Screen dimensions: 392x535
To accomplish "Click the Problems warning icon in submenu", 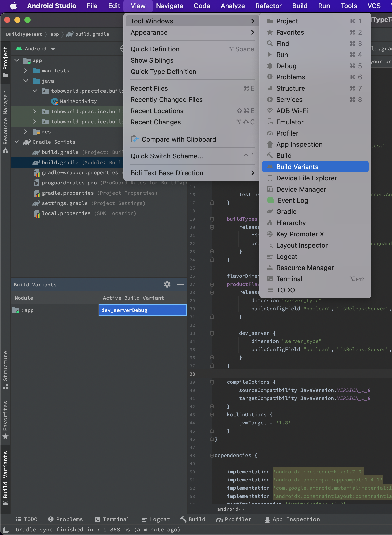I will click(270, 77).
